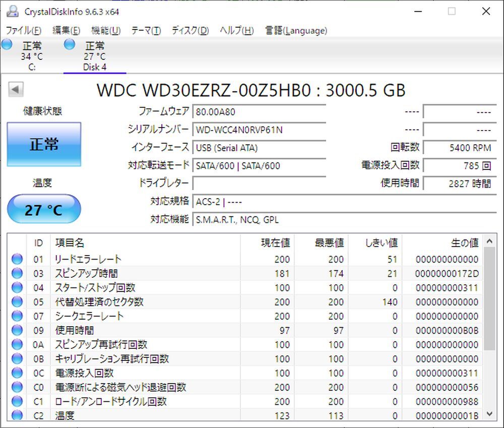Click the empty drive letter field

coord(259,184)
